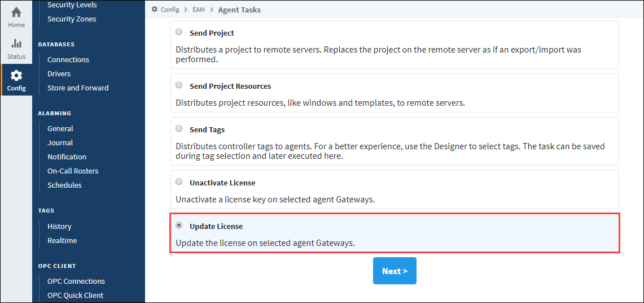Open the alarm Notification settings
644x303 pixels.
pos(67,157)
